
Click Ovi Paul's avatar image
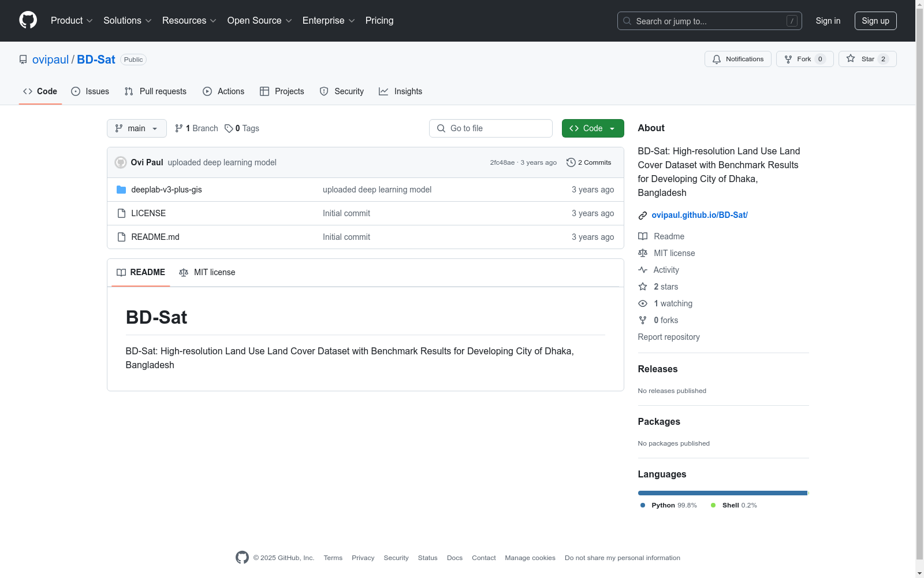pyautogui.click(x=121, y=162)
